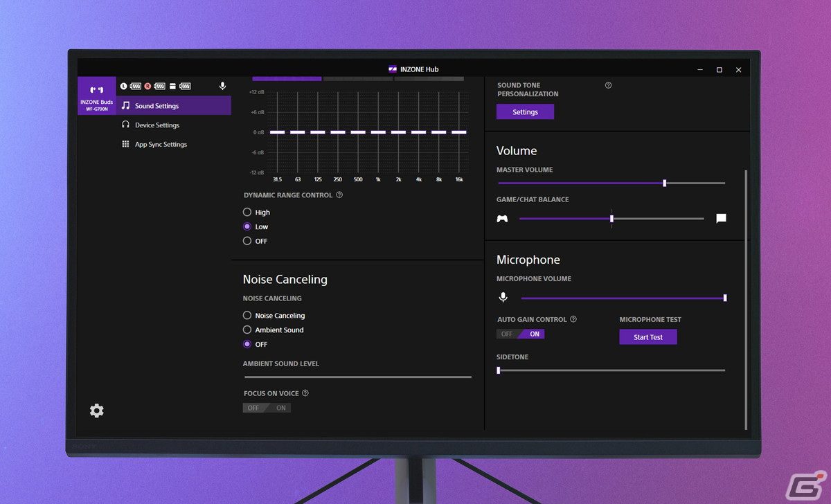The height and width of the screenshot is (504, 831).
Task: Click the Sidetone slider handle
Action: pyautogui.click(x=499, y=370)
